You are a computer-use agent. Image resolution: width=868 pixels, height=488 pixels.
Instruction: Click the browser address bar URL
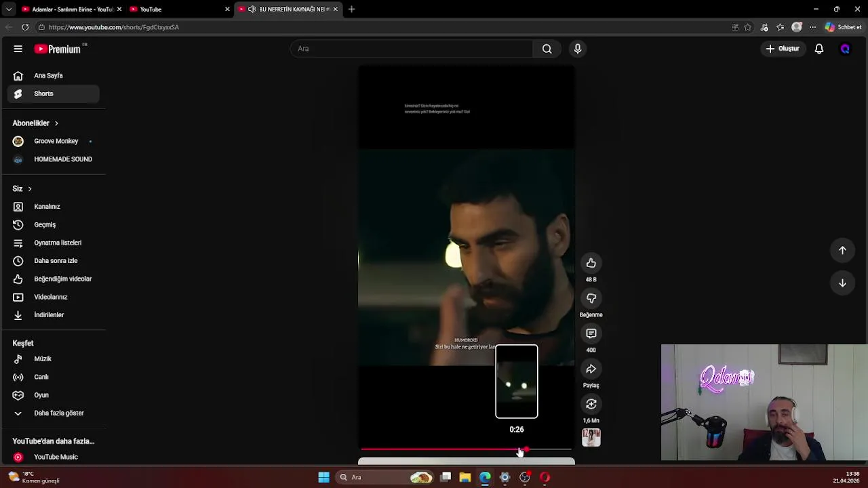[x=114, y=27]
